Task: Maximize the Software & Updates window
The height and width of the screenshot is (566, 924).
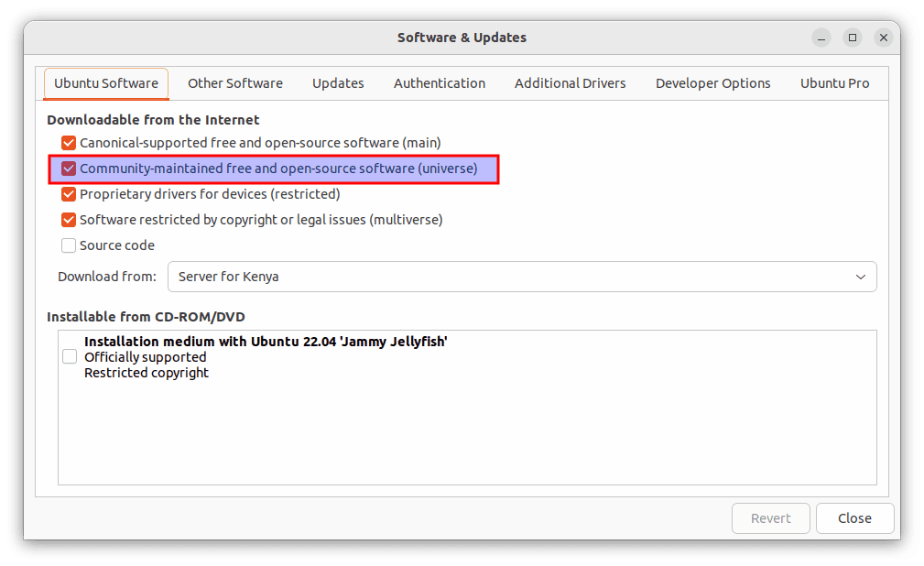Action: coord(853,38)
